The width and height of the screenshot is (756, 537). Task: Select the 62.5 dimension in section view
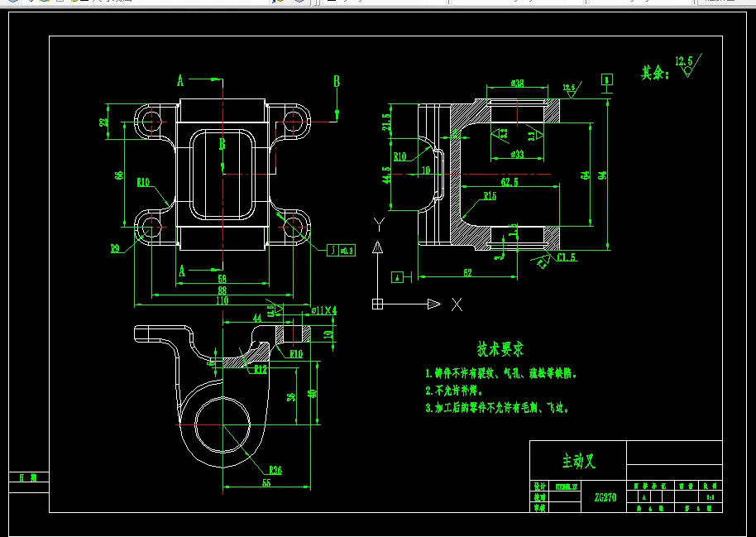(510, 182)
